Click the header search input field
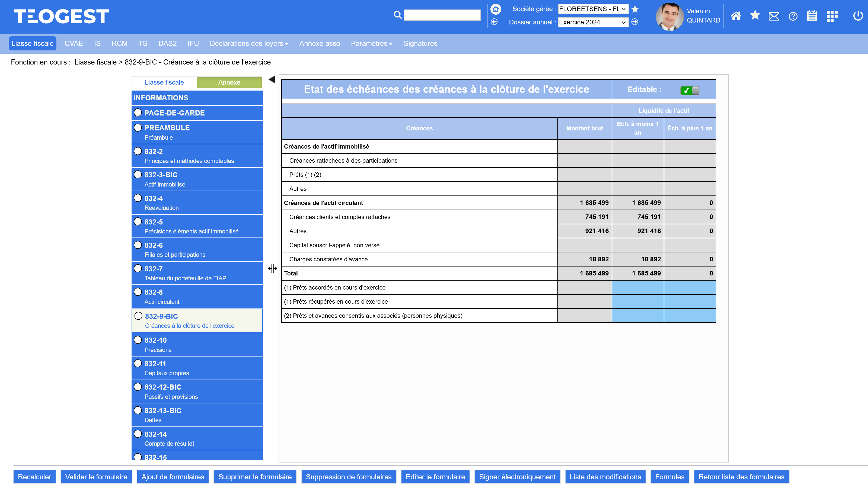Viewport: 868px width, 488px height. pyautogui.click(x=442, y=15)
